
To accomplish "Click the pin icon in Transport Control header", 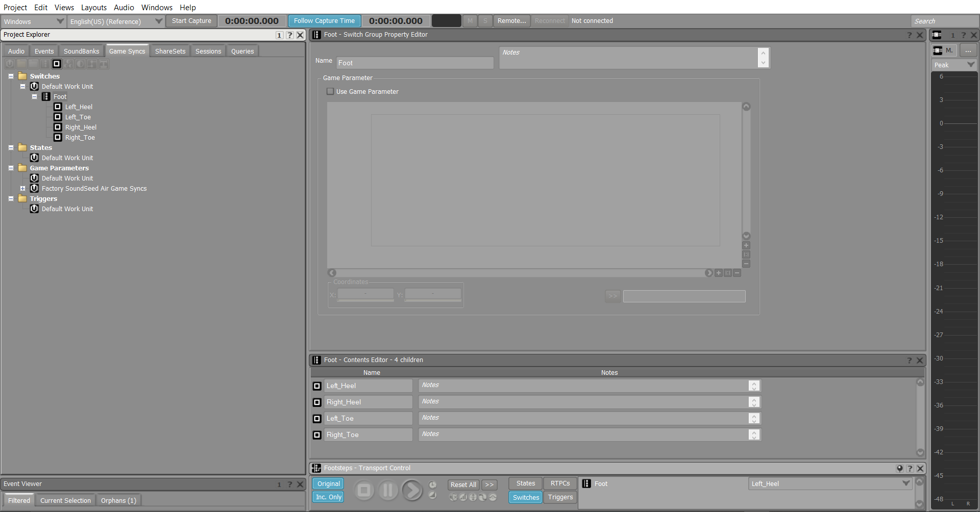I will pos(899,468).
